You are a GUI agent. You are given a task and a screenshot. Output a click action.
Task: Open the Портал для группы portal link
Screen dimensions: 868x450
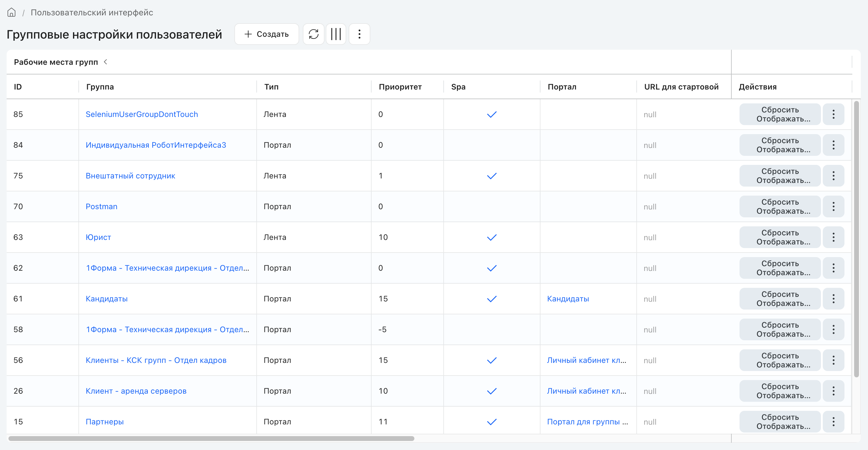(587, 421)
